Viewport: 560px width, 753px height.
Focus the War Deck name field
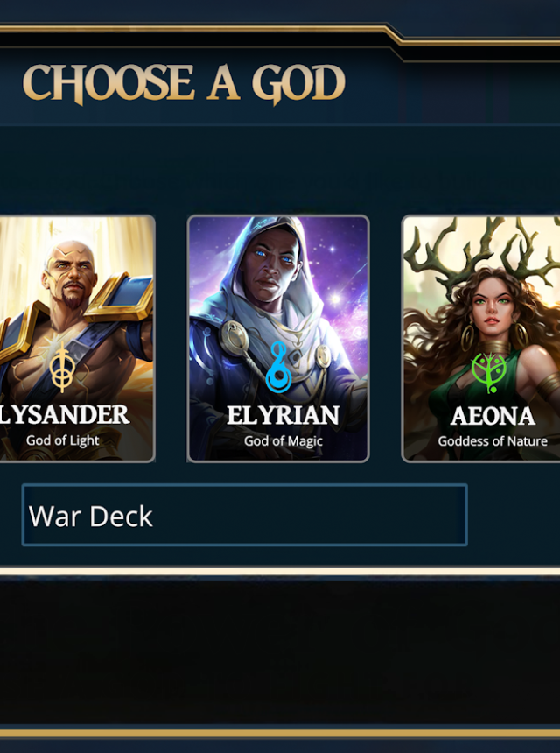pyautogui.click(x=245, y=516)
